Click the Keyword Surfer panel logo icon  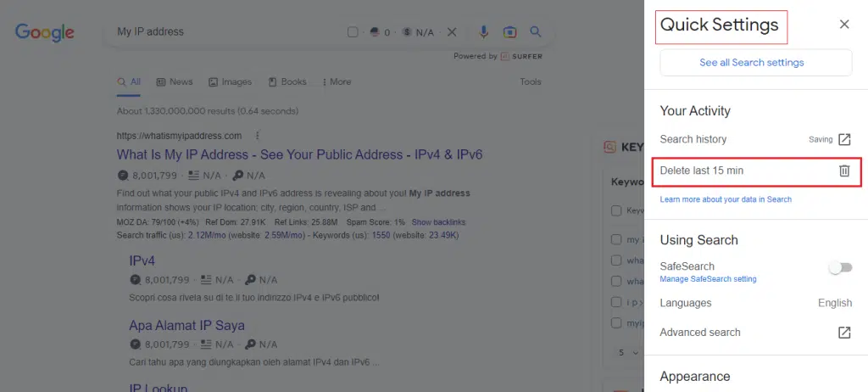609,148
